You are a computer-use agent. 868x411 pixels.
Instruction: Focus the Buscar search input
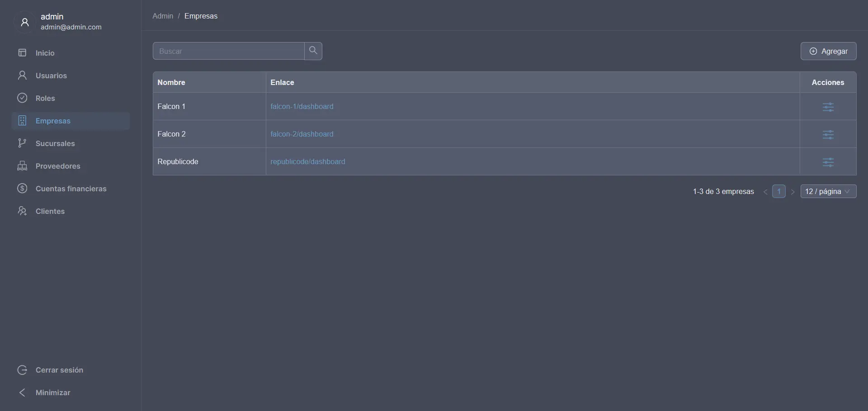(x=228, y=51)
